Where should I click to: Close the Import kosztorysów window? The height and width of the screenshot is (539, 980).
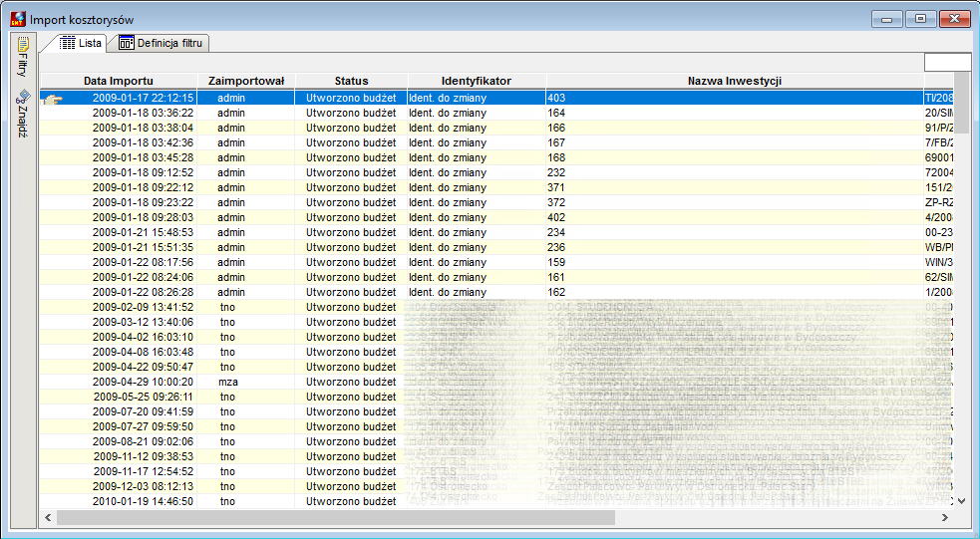click(x=955, y=19)
